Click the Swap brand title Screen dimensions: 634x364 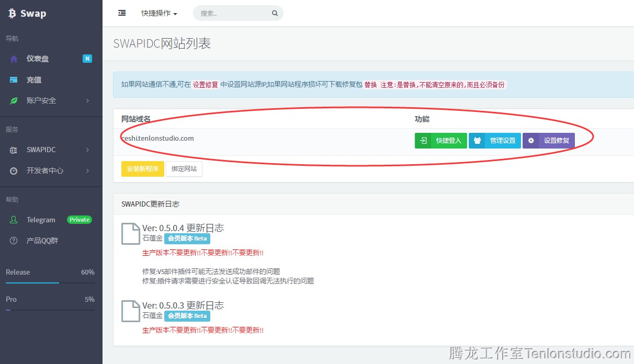33,14
